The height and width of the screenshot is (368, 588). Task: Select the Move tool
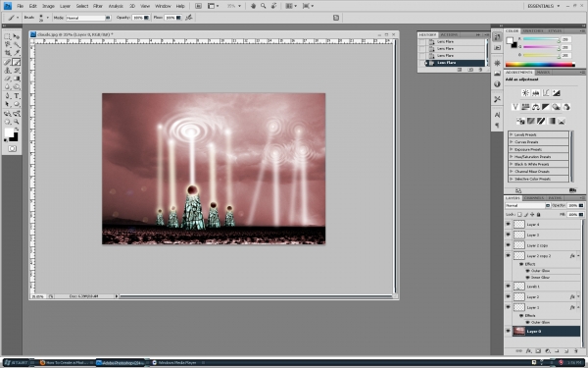click(x=17, y=37)
